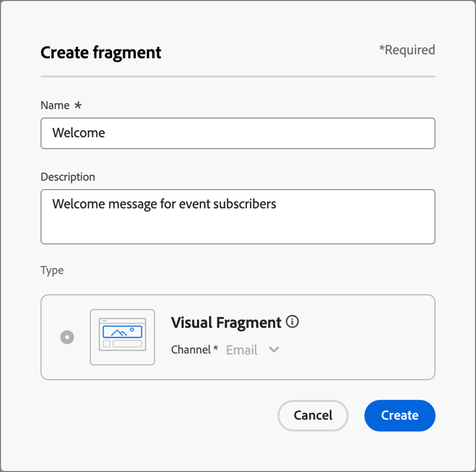This screenshot has width=476, height=472.
Task: Click the blue Create button
Action: pos(400,415)
